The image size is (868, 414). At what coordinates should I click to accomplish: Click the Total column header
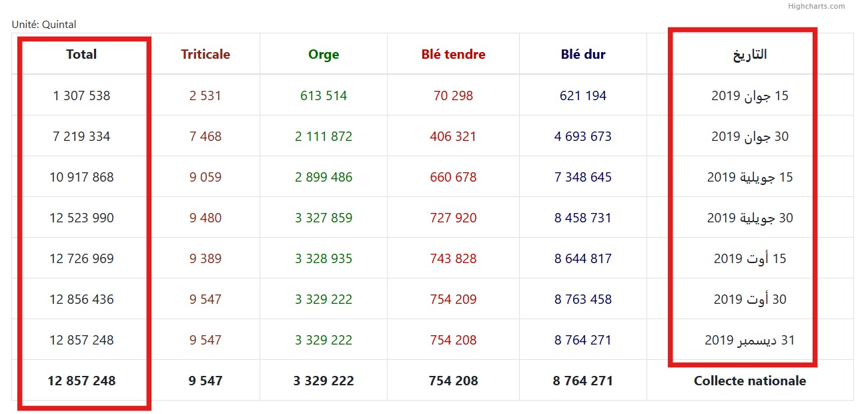(81, 55)
